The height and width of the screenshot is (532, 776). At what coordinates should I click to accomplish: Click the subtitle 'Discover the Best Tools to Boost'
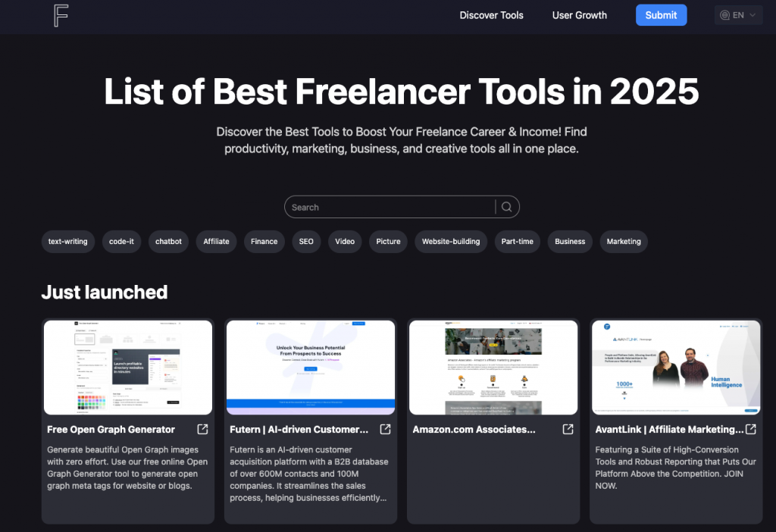click(402, 140)
